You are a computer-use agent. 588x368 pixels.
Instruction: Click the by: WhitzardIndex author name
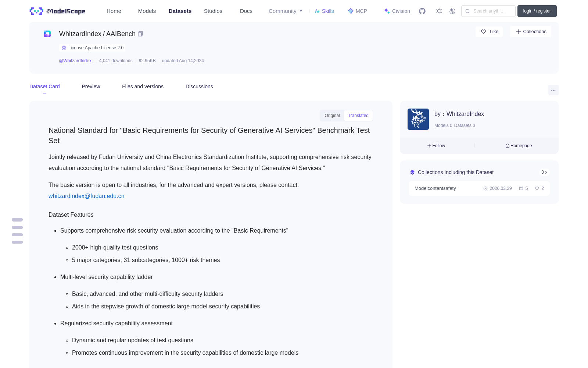[x=459, y=114]
